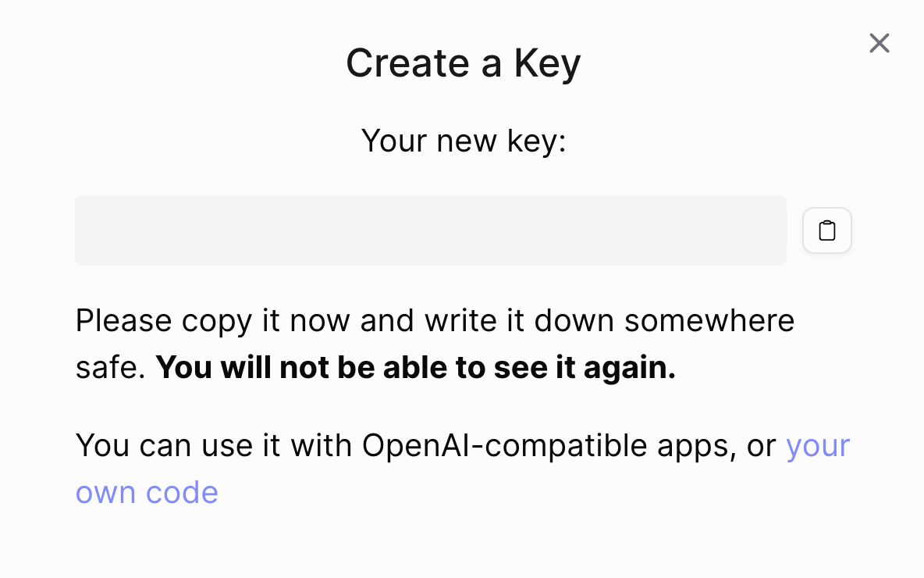
Task: Click the close cross in top right corner
Action: click(x=879, y=43)
